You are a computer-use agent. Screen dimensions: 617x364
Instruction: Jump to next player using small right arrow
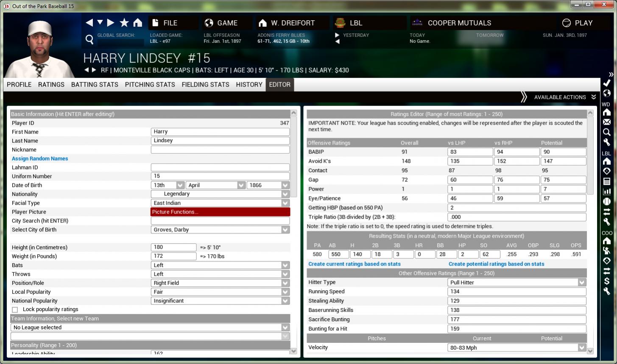pos(94,70)
